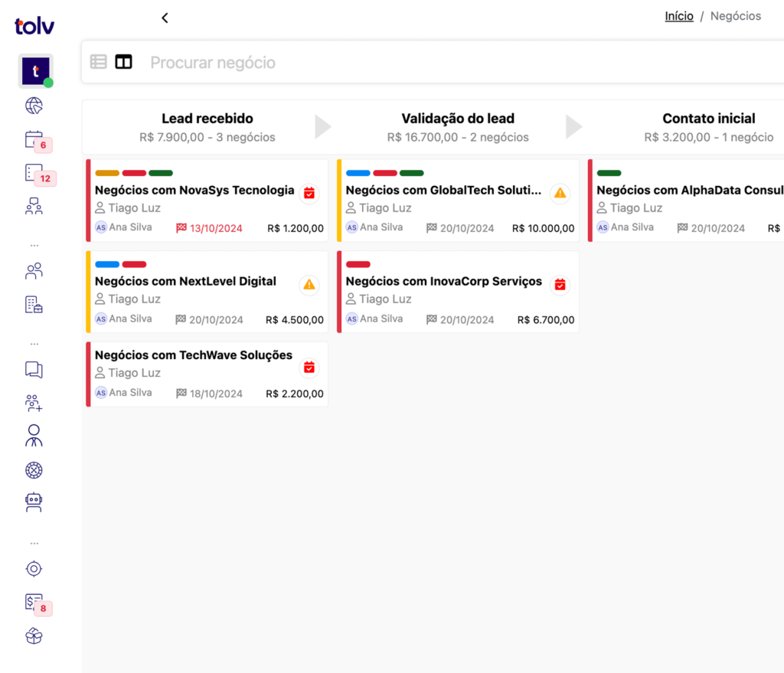
Task: Open the tolv workspace avatar icon
Action: click(35, 71)
